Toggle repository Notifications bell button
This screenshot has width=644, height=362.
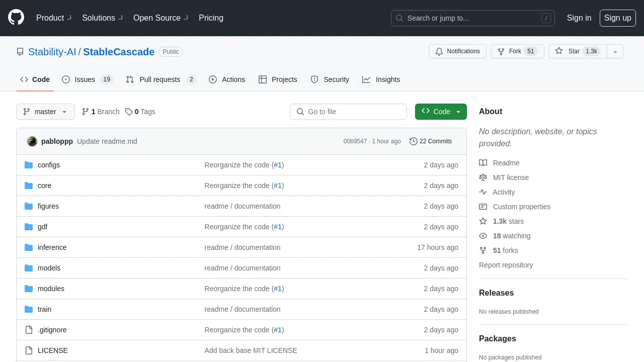point(457,51)
